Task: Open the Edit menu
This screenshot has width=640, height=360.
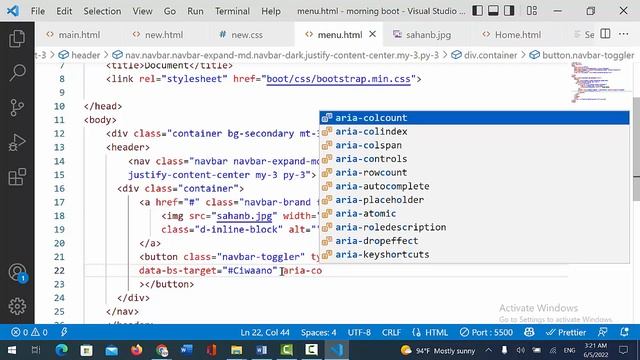Action: [64, 11]
